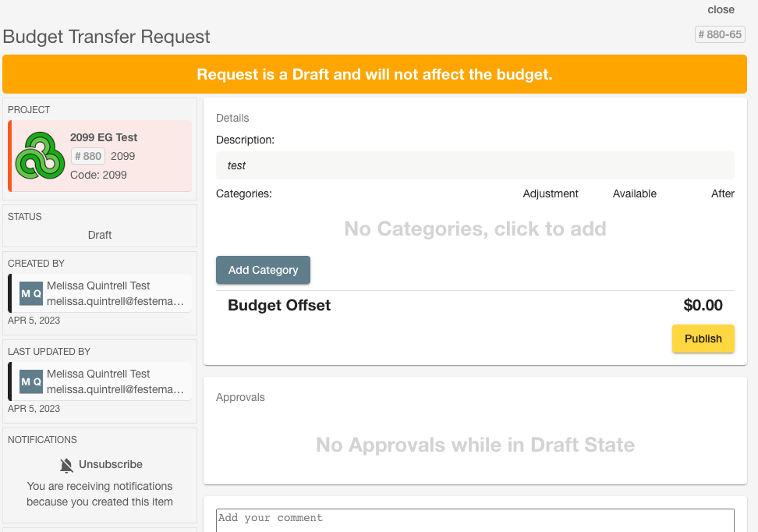Click No Categories, click to add placeholder
The height and width of the screenshot is (532, 758).
tap(475, 229)
